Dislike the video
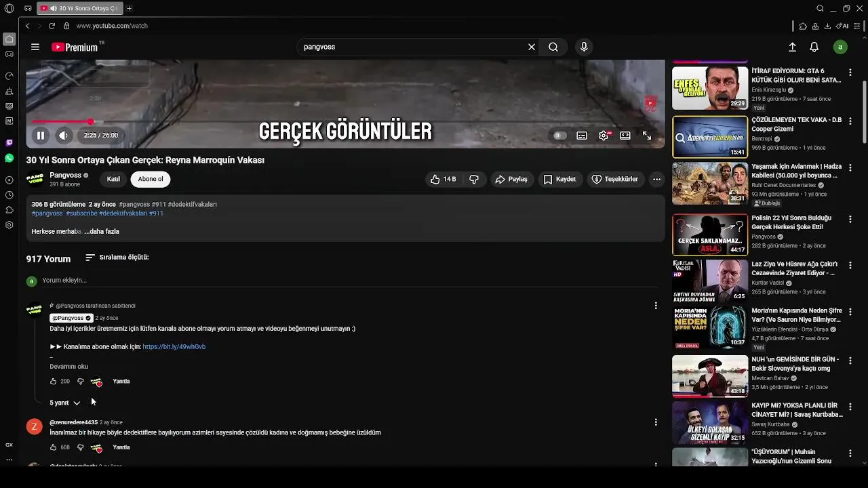Image resolution: width=868 pixels, height=488 pixels. (474, 179)
